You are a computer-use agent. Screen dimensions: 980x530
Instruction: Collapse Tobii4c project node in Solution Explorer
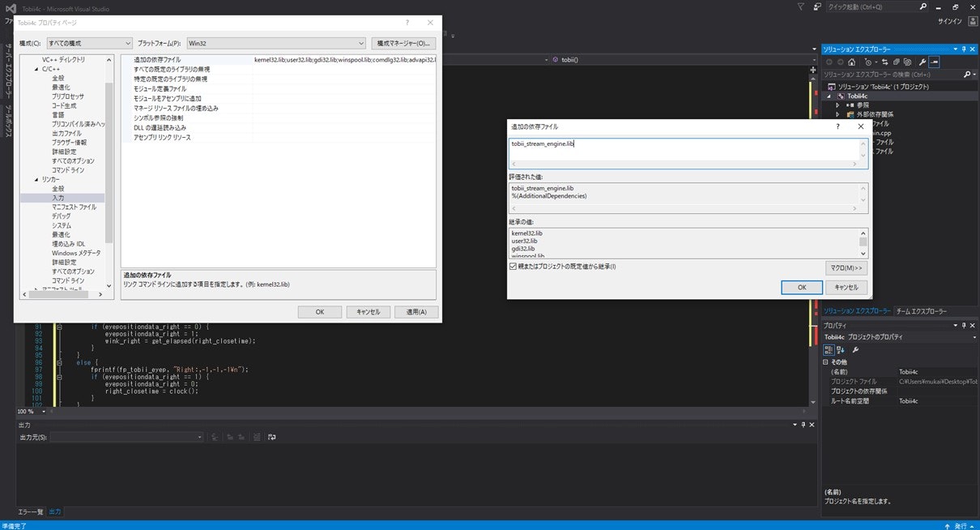tap(829, 96)
